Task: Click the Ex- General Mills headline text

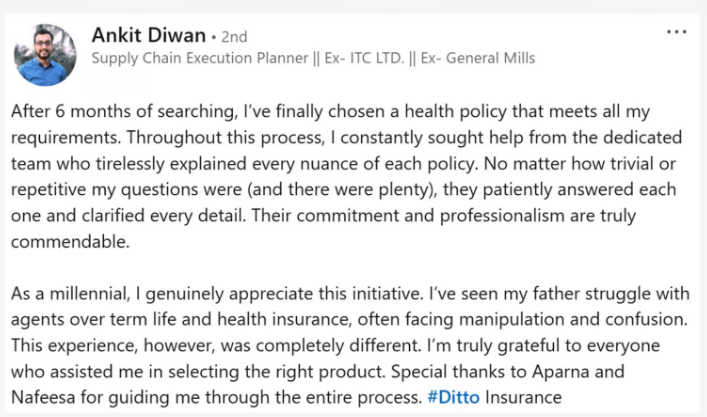Action: tap(478, 58)
